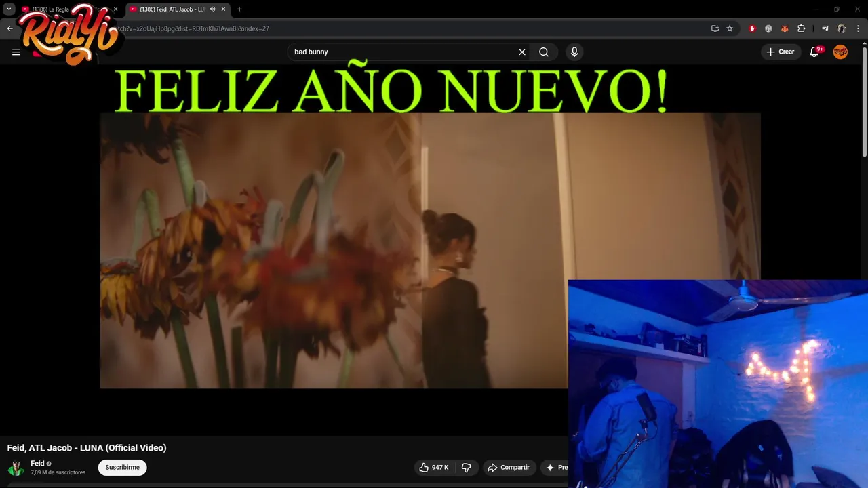Close the 'Feid, ATL Jacob' tab
The height and width of the screenshot is (488, 868).
[223, 9]
